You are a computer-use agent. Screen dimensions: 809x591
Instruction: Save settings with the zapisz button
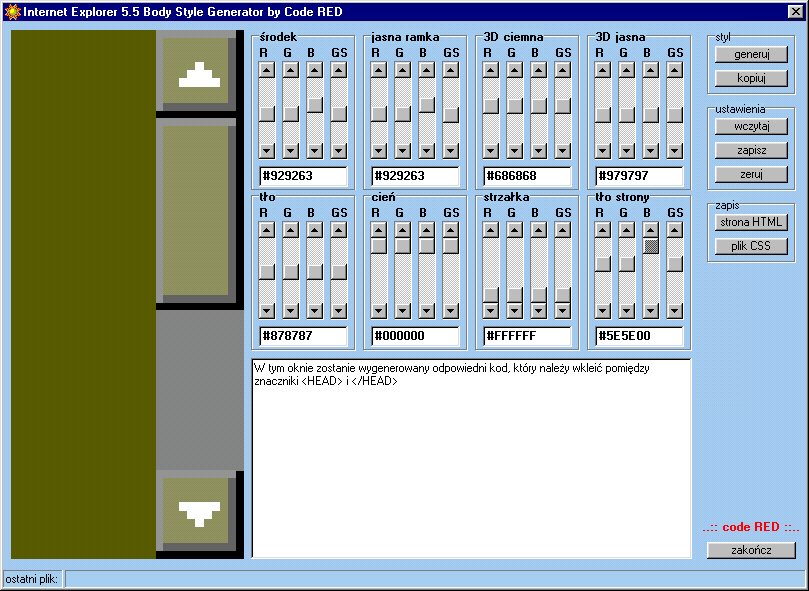pyautogui.click(x=751, y=151)
